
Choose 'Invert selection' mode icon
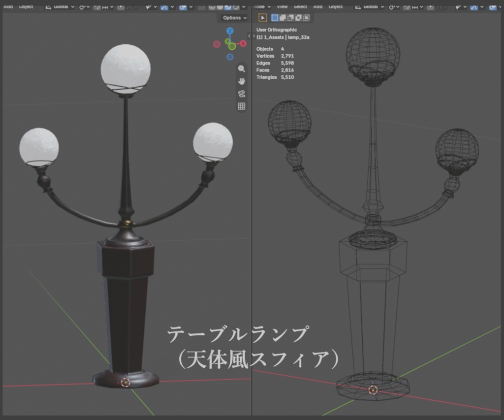298,18
